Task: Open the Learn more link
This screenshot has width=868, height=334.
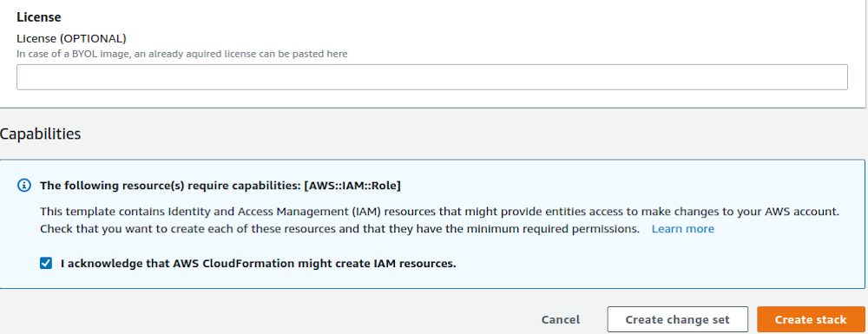Action: (x=682, y=229)
